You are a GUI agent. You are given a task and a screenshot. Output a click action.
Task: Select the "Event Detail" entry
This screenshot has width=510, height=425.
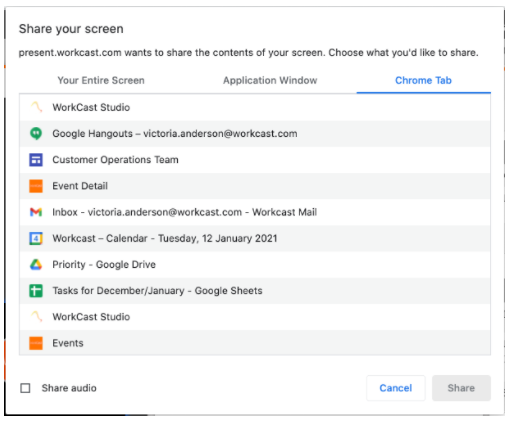pyautogui.click(x=255, y=186)
